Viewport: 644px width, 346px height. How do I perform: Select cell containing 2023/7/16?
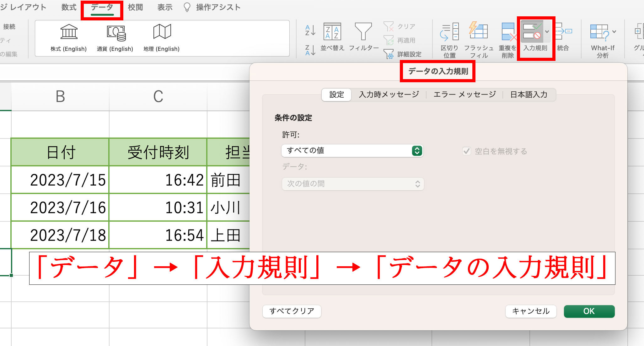(60, 208)
